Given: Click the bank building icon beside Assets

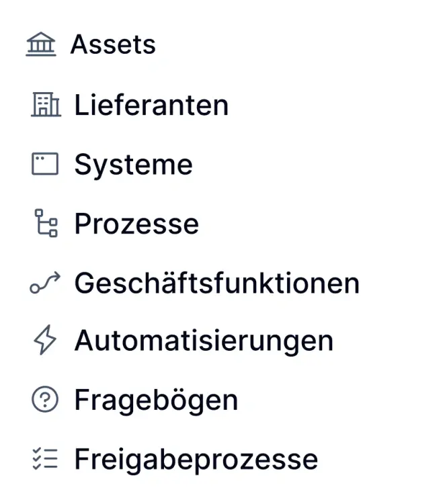Looking at the screenshot, I should 41,45.
